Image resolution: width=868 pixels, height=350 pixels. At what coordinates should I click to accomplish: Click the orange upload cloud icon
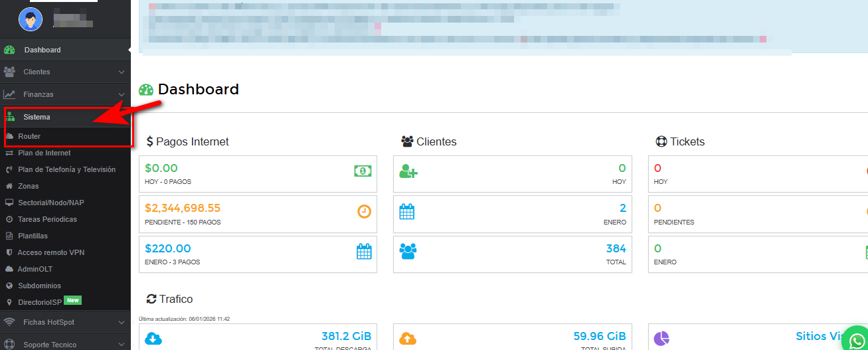(x=408, y=339)
